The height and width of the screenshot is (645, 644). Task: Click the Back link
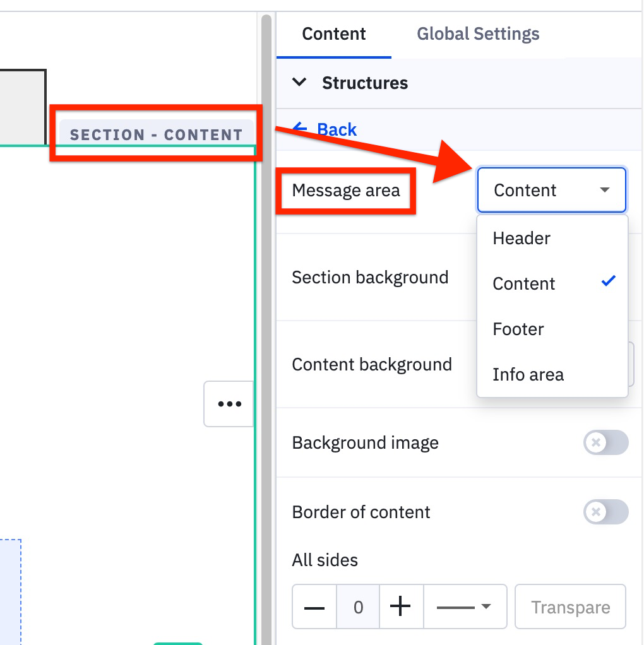pyautogui.click(x=337, y=129)
